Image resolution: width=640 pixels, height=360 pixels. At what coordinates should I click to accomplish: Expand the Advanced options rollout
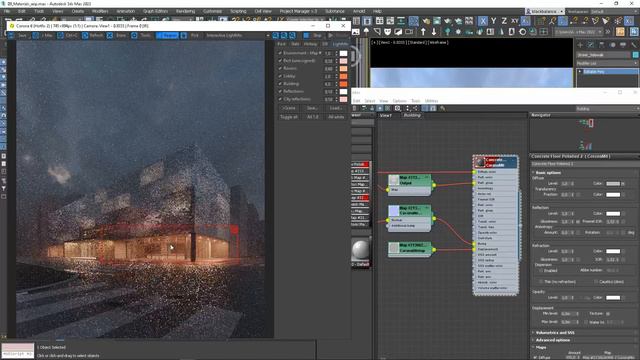553,340
